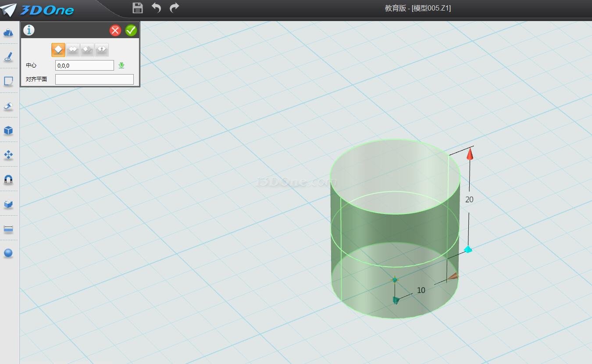Open the sketch edit rectangle tool
The width and height of the screenshot is (592, 364).
pyautogui.click(x=8, y=81)
